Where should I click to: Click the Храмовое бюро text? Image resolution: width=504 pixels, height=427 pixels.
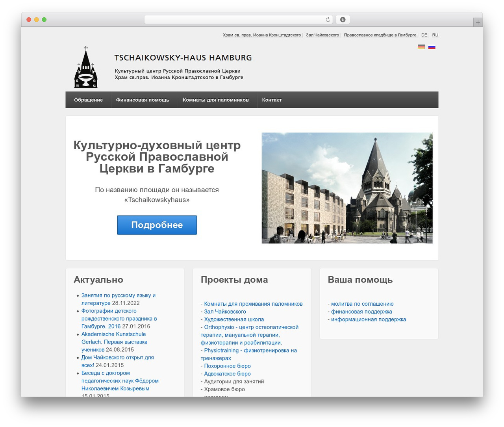(x=224, y=389)
